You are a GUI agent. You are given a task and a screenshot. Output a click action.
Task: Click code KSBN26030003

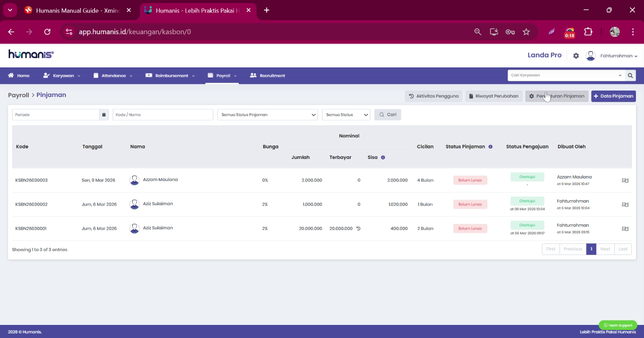pos(31,180)
